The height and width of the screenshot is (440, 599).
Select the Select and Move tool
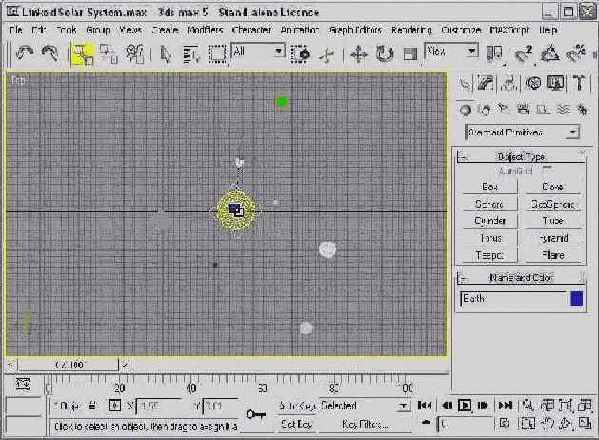pyautogui.click(x=359, y=54)
